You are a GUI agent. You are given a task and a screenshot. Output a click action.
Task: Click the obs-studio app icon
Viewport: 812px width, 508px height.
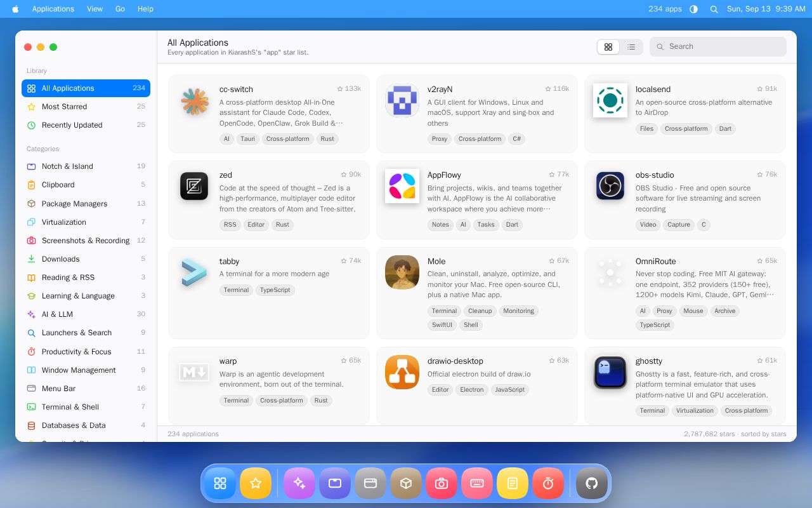tap(610, 186)
